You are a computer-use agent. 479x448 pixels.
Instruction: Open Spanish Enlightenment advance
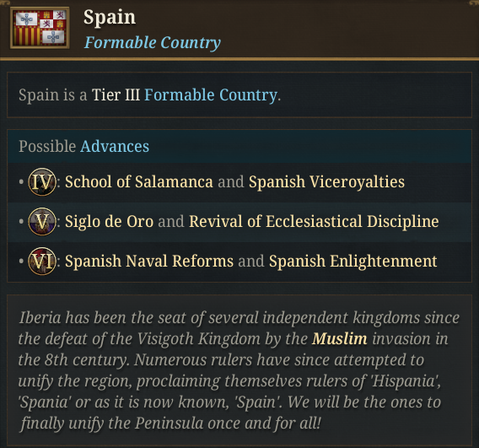point(353,262)
